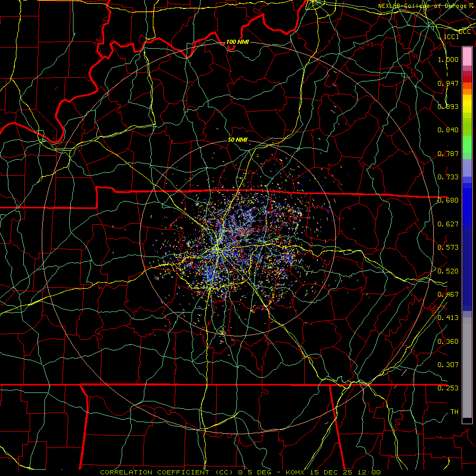Click the 1.000 scale value
Image resolution: width=476 pixels, height=476 pixels.
click(x=448, y=59)
